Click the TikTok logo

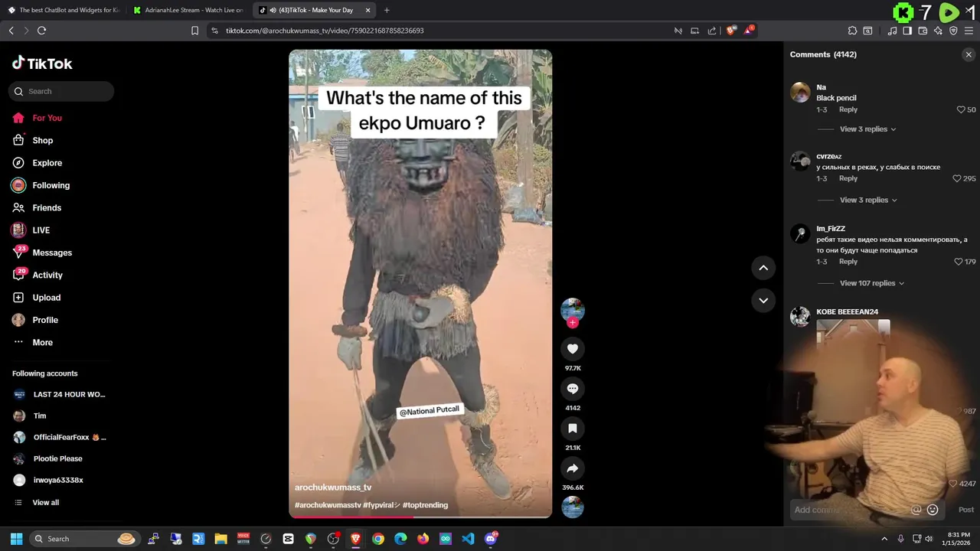tap(42, 64)
